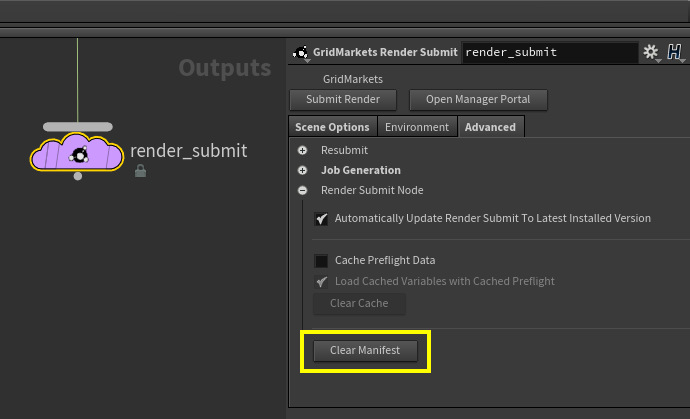
Task: Click the GridMarkets folder label
Action: click(x=353, y=79)
